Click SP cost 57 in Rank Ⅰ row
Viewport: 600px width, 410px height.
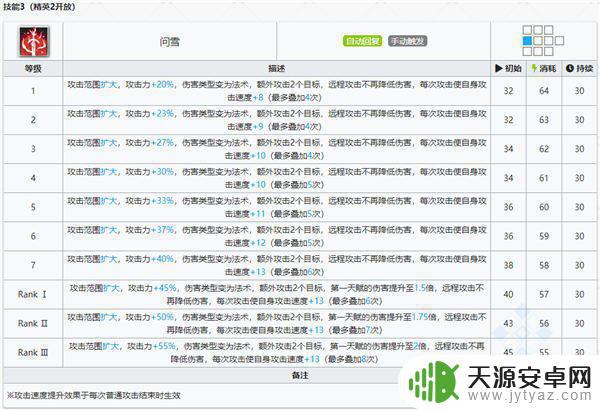(x=544, y=294)
